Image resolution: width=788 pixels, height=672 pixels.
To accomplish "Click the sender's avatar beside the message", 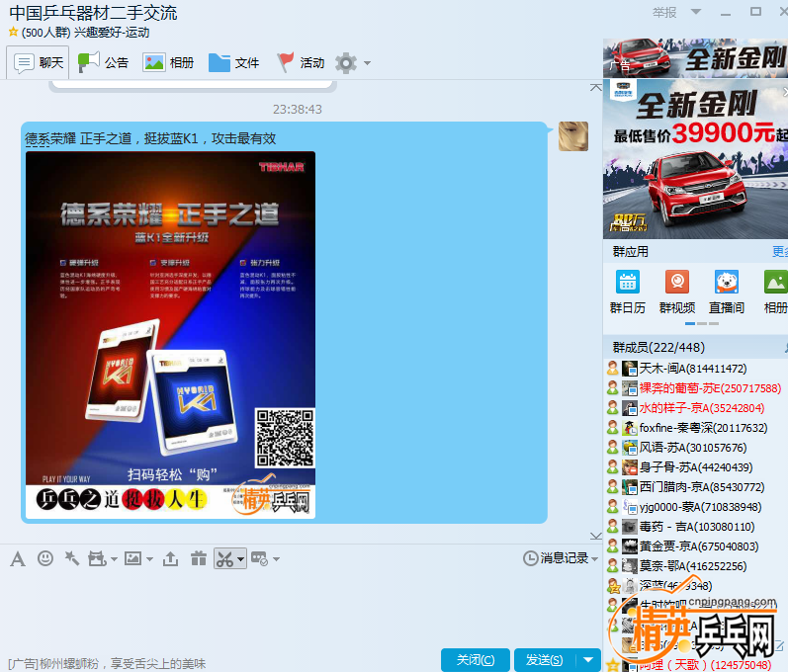I will pos(573,136).
